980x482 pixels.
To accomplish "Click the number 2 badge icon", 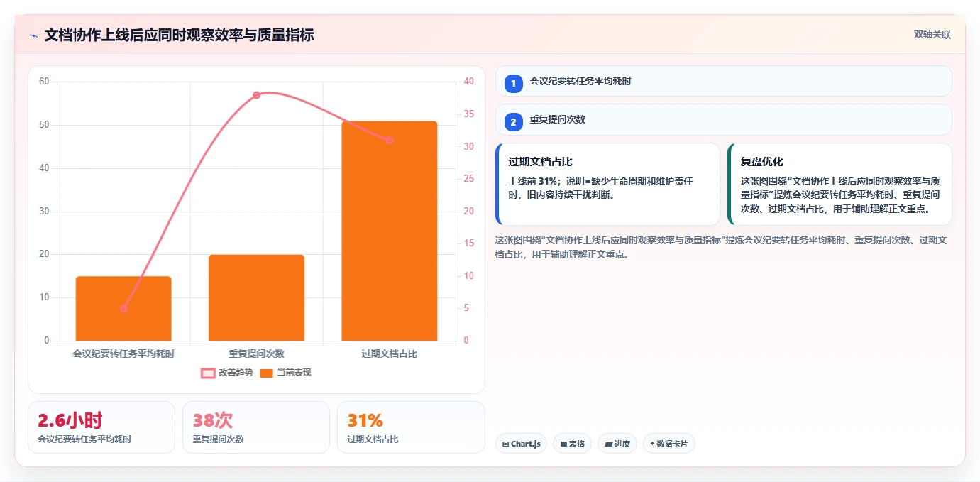I will click(514, 122).
